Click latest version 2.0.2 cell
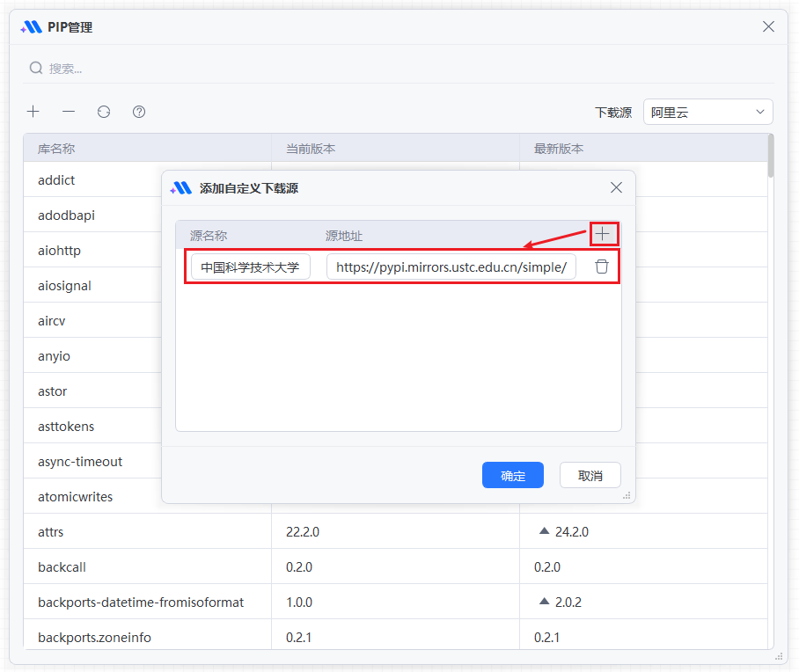The width and height of the screenshot is (799, 672). click(x=643, y=602)
